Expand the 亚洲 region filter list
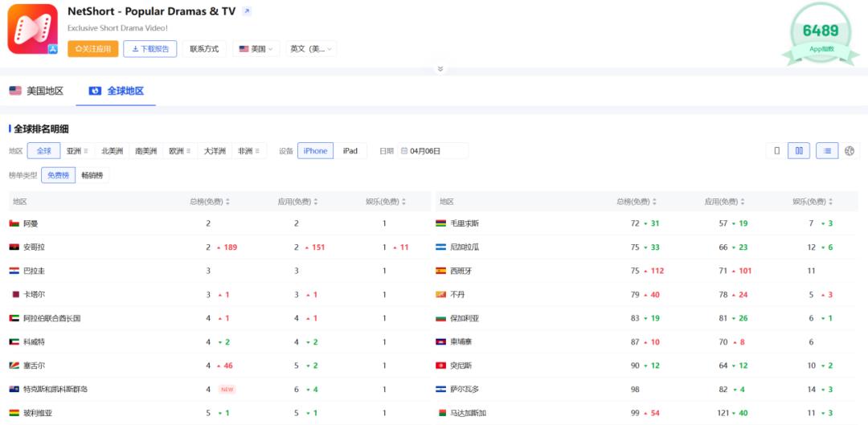The height and width of the screenshot is (425, 868). point(77,151)
